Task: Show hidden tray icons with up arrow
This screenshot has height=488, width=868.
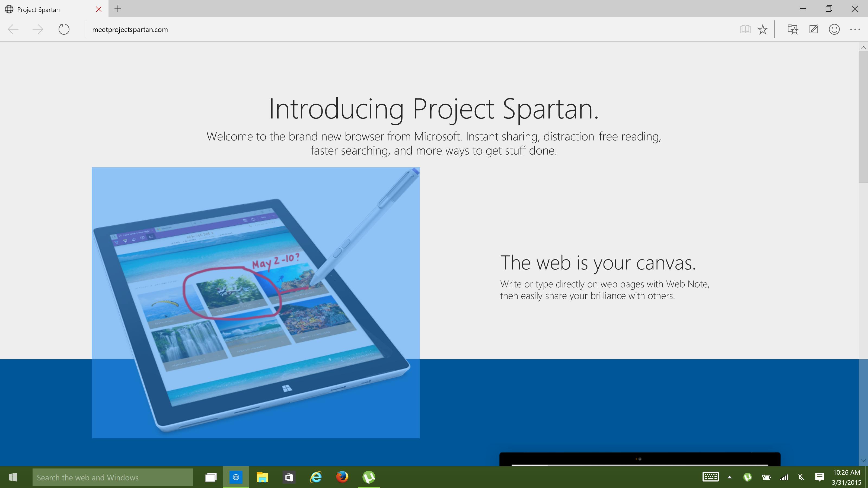Action: point(729,477)
